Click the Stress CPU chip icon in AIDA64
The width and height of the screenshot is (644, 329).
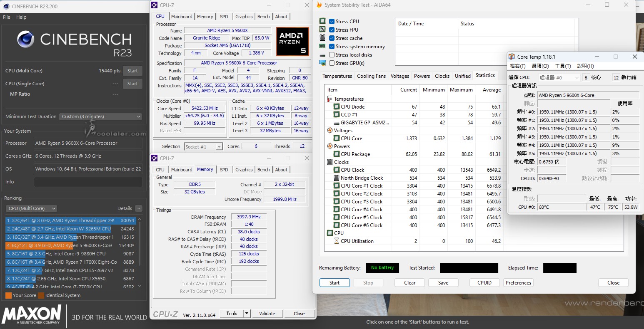(322, 21)
